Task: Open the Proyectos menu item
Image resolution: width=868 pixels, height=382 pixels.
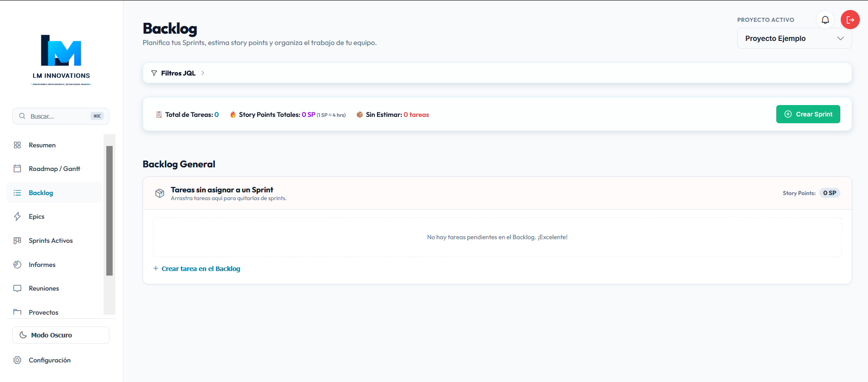Action: tap(55, 310)
